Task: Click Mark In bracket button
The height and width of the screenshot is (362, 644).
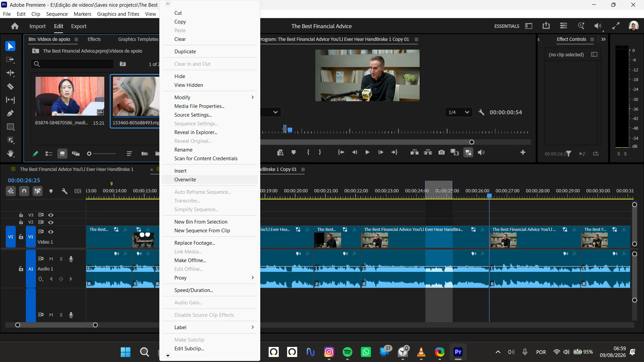Action: [x=308, y=153]
